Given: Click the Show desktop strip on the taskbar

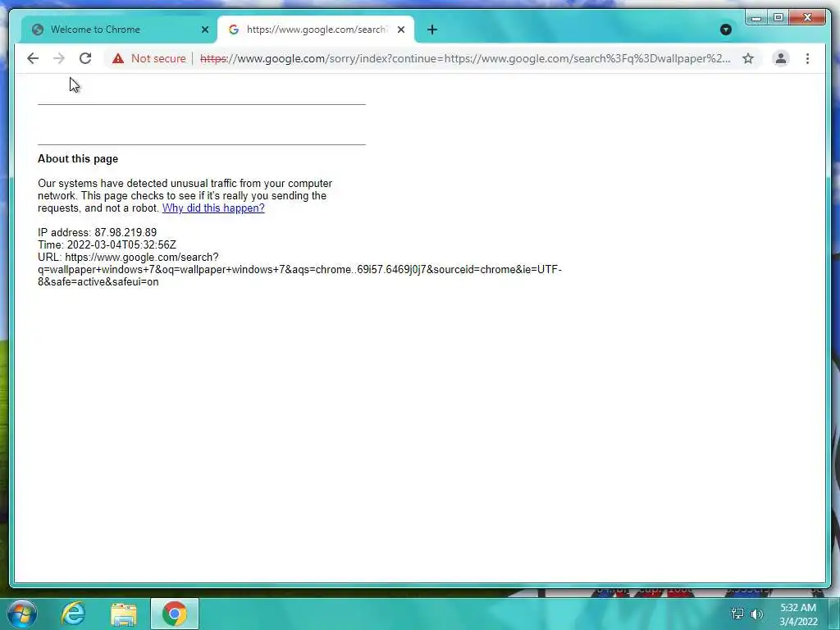Looking at the screenshot, I should (834, 614).
